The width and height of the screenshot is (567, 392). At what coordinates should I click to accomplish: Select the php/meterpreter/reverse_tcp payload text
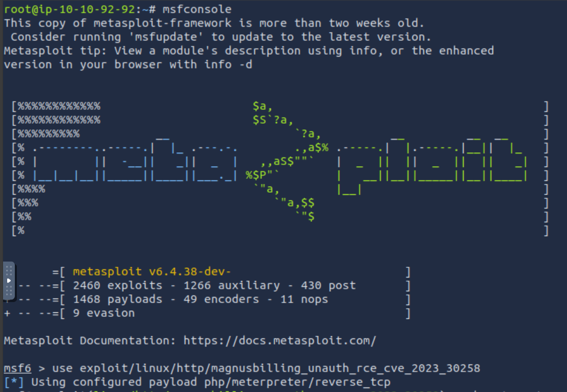[297, 382]
